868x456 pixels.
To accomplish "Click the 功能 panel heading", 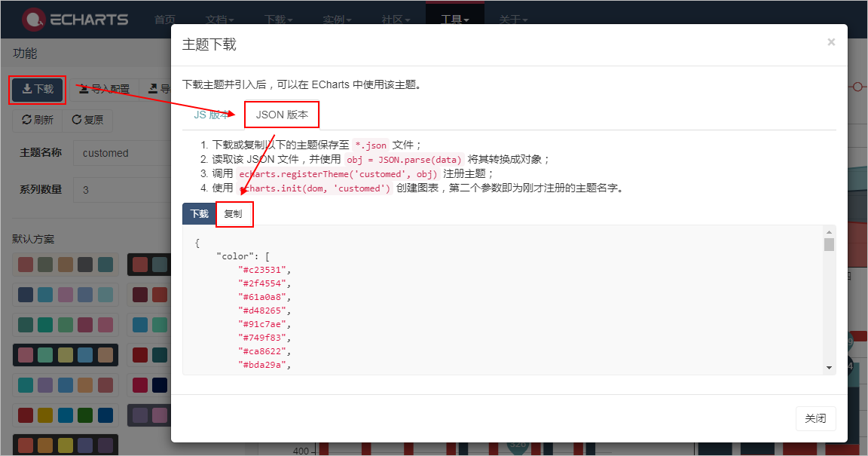I will point(25,54).
